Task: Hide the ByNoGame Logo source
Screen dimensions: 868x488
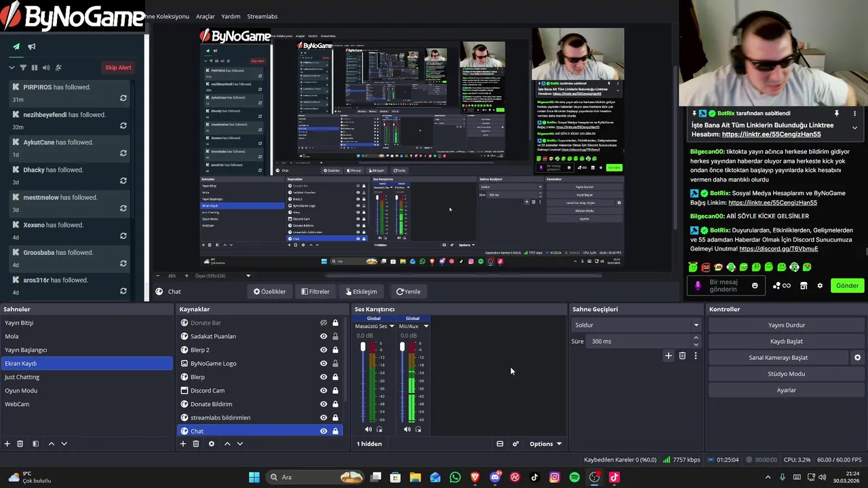Action: pyautogui.click(x=323, y=363)
